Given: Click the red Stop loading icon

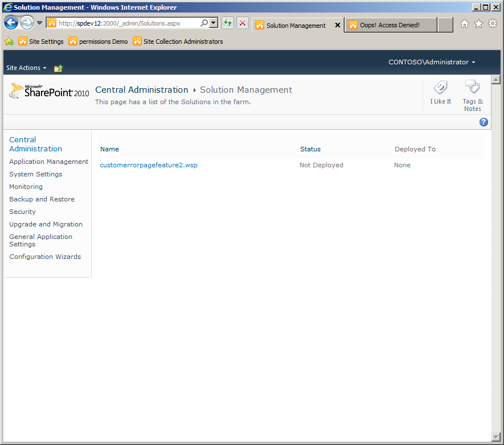Looking at the screenshot, I should click(243, 23).
